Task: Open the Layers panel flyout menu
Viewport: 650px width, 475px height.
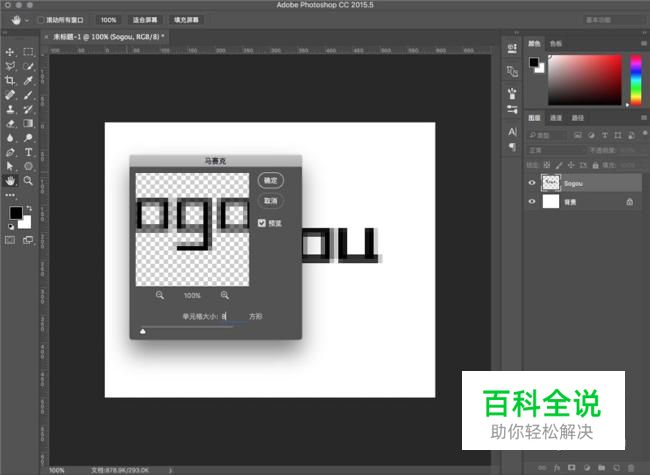Action: [x=644, y=118]
